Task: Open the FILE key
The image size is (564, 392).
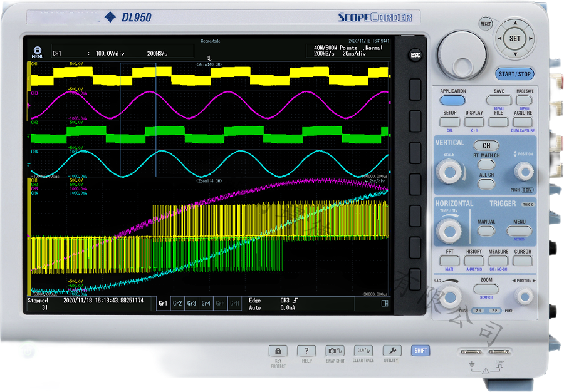Action: click(499, 122)
